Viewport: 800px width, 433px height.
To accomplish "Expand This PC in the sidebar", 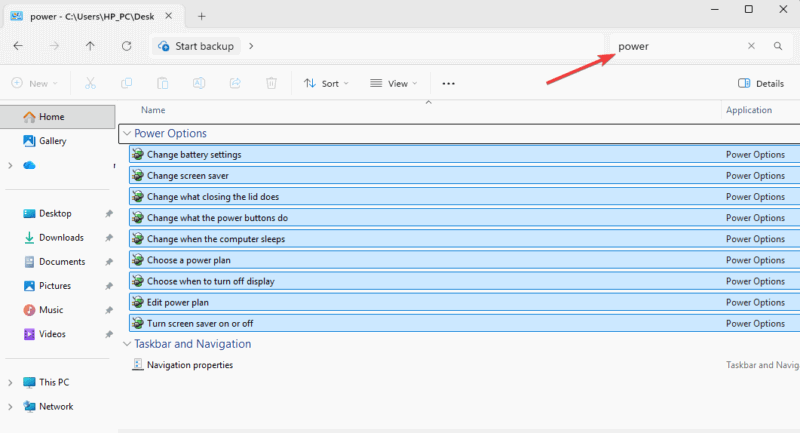I will [x=10, y=382].
